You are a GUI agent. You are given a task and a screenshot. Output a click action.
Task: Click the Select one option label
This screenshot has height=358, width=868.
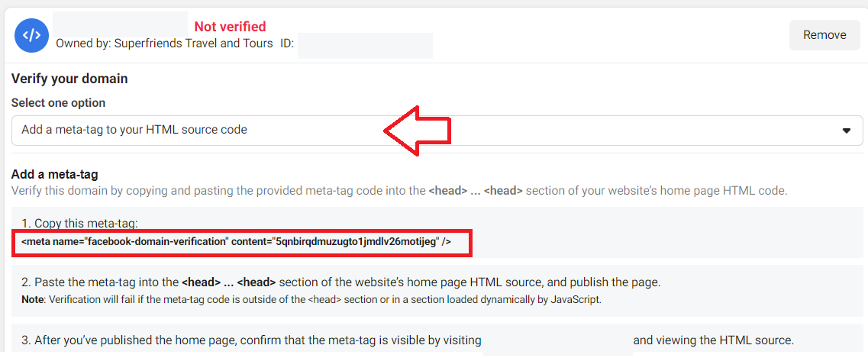tap(58, 103)
